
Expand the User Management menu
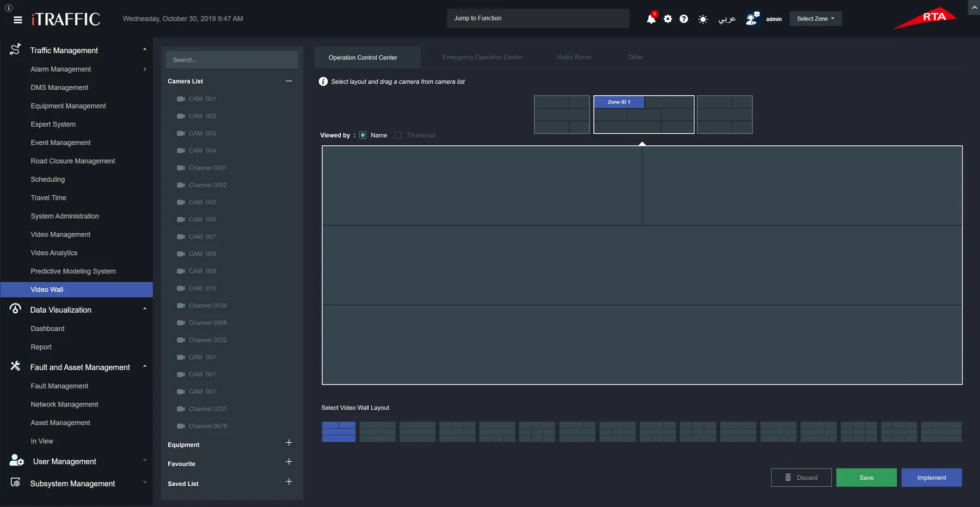click(x=145, y=460)
